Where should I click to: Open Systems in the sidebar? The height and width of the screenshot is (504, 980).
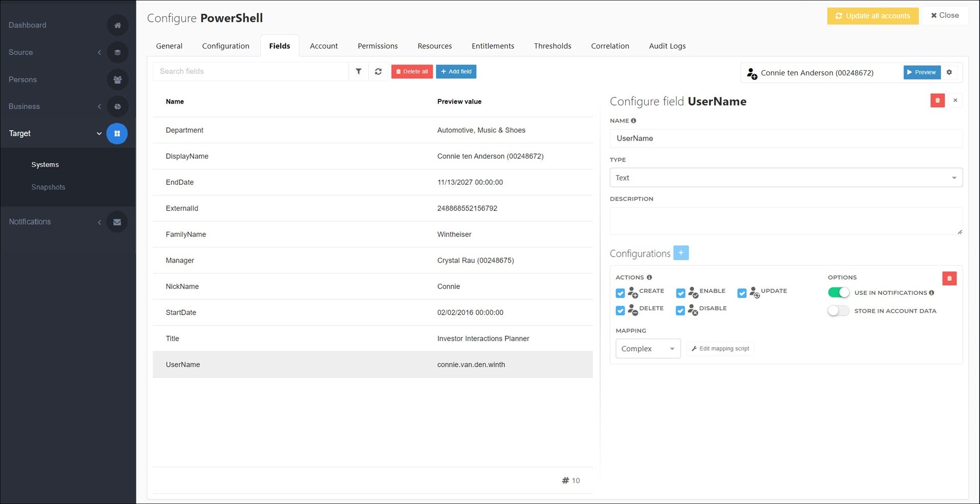click(45, 165)
